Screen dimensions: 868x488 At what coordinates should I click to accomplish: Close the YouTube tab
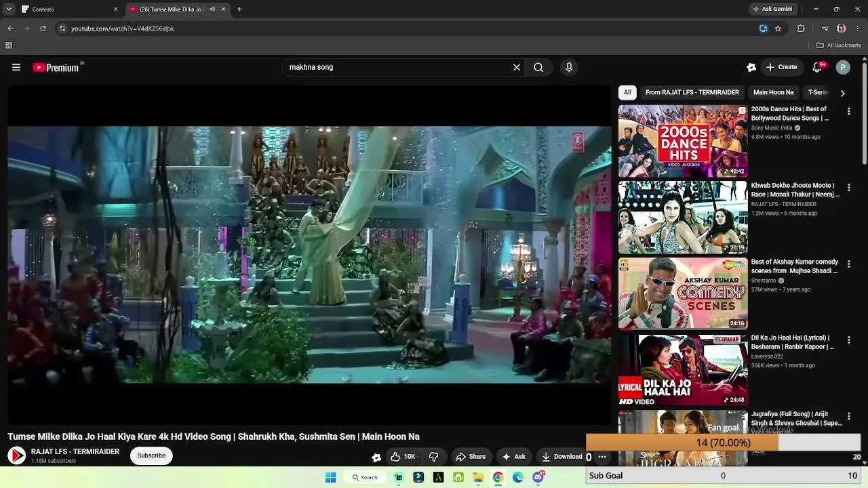[223, 9]
